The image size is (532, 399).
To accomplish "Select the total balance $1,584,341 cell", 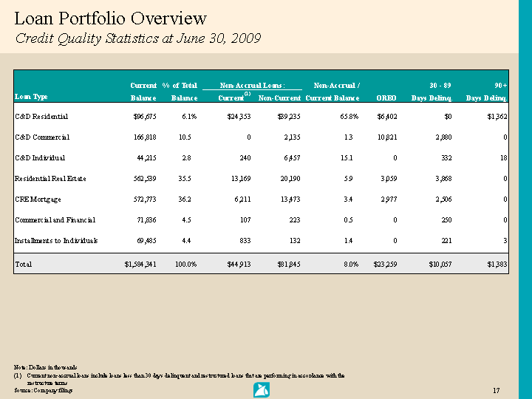I will point(133,264).
